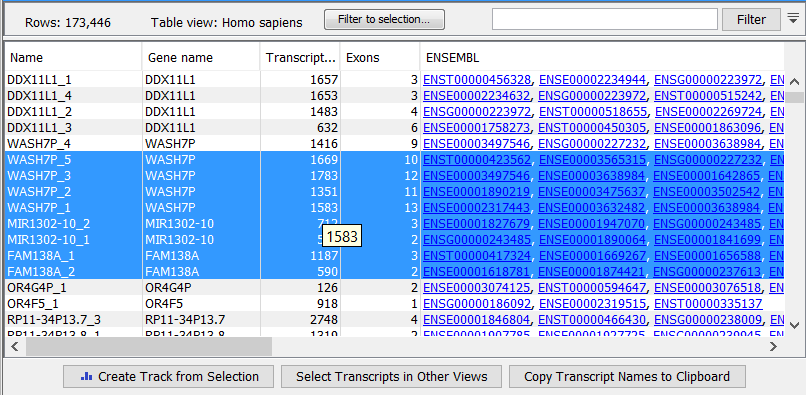Image resolution: width=806 pixels, height=395 pixels.
Task: Select the OR4F5_1 row name
Action: pyautogui.click(x=33, y=303)
